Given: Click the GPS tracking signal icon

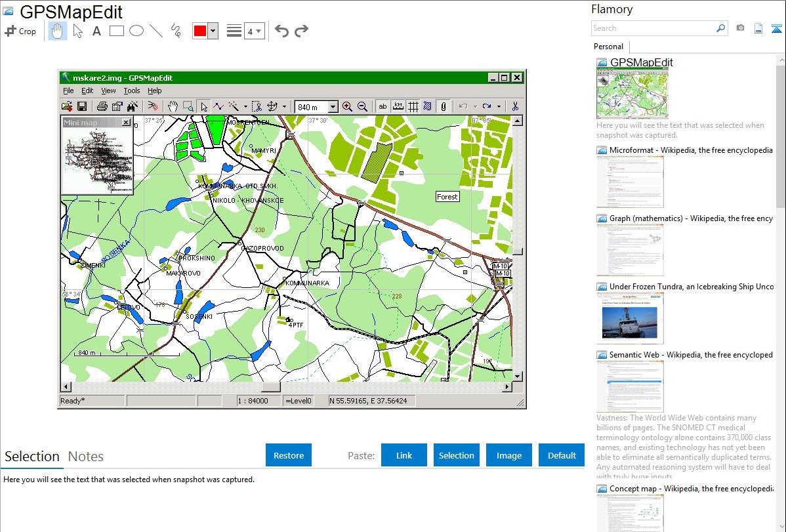Looking at the screenshot, I should [x=153, y=106].
